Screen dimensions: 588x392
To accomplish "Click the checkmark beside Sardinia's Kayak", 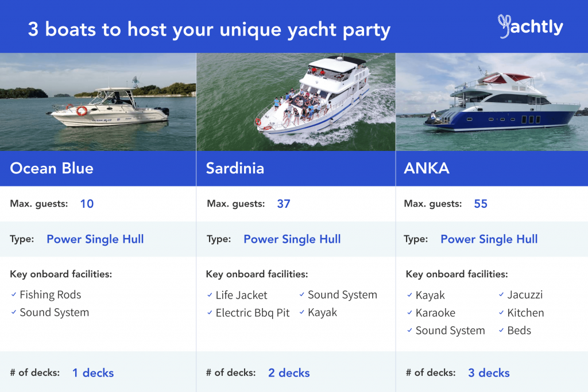I will [301, 312].
